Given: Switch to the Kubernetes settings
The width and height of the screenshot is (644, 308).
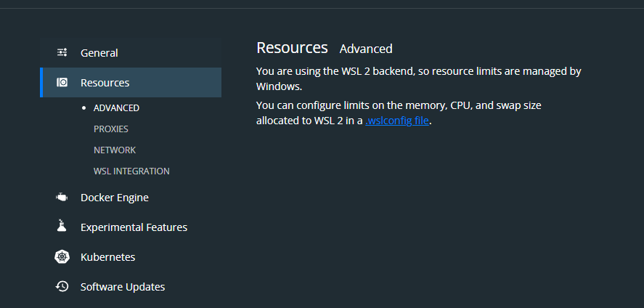Looking at the screenshot, I should pyautogui.click(x=107, y=257).
